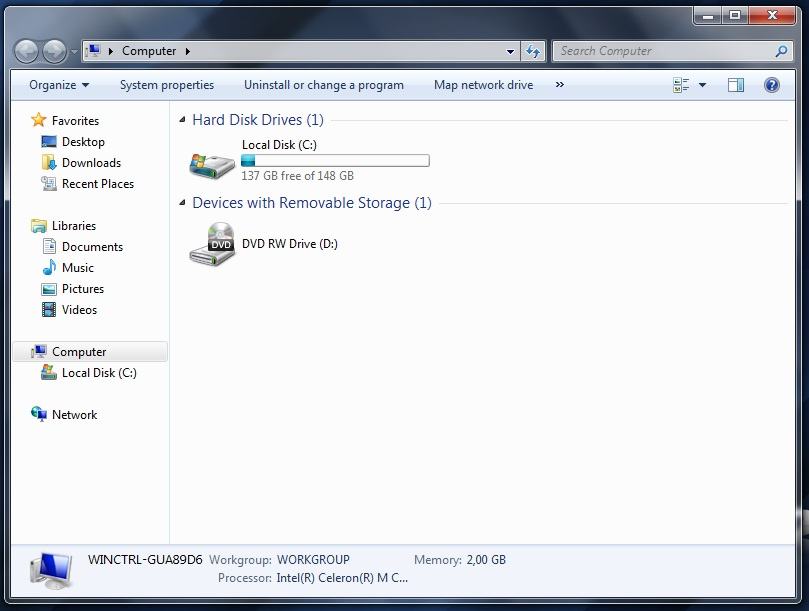This screenshot has height=611, width=809.
Task: Open view options dropdown arrow
Action: pos(702,85)
